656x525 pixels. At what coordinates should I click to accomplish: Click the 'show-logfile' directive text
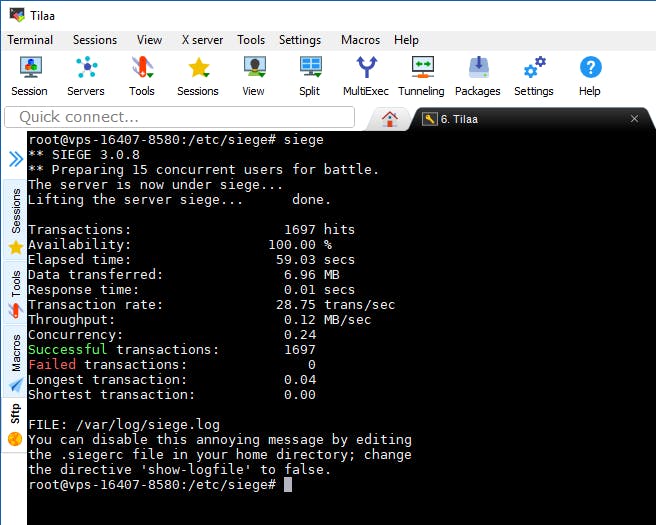pyautogui.click(x=195, y=469)
